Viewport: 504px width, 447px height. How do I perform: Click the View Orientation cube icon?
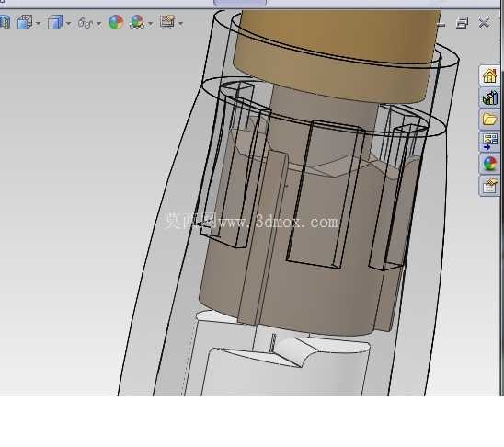point(25,22)
